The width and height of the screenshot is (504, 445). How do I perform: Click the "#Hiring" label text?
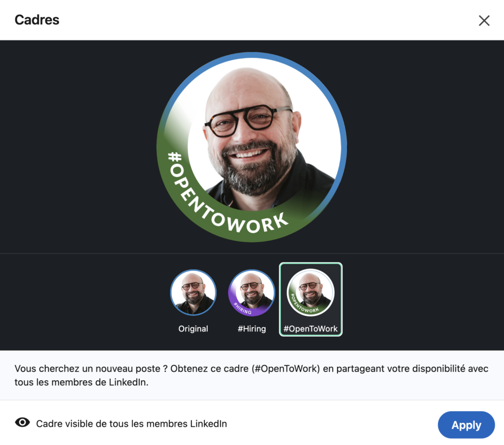click(x=252, y=328)
